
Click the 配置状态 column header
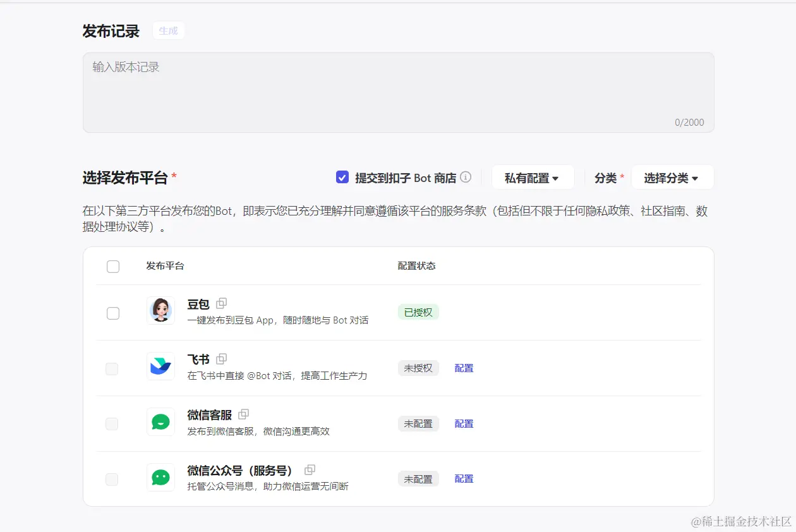click(x=416, y=265)
